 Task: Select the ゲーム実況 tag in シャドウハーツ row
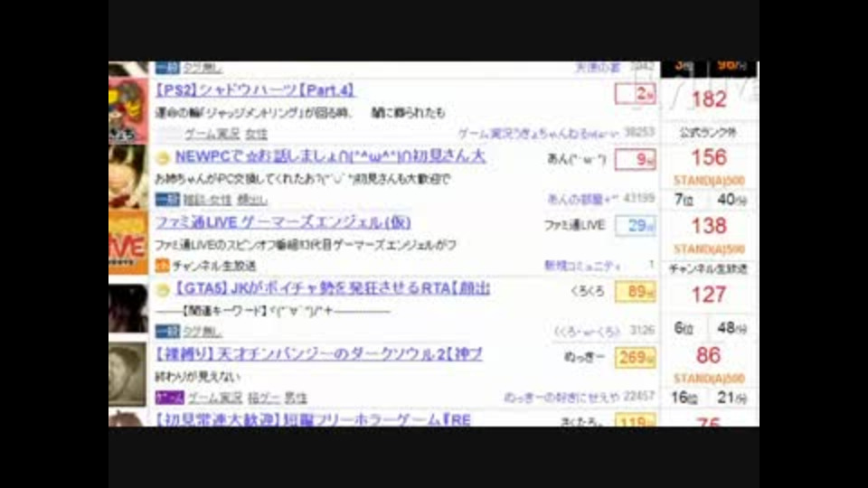coord(212,134)
